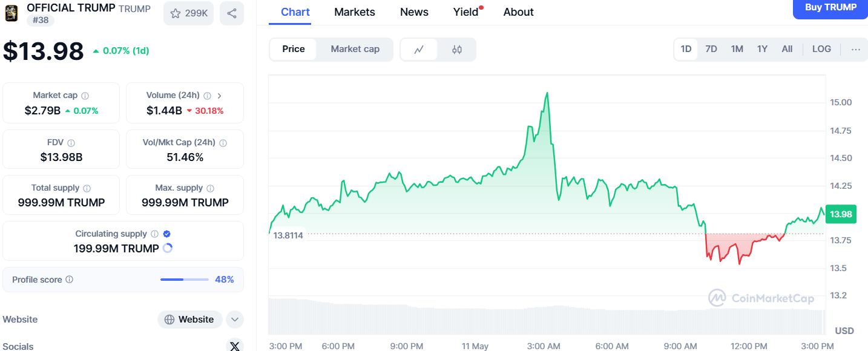The image size is (868, 351).
Task: Set chart range to 1Y
Action: pyautogui.click(x=762, y=50)
